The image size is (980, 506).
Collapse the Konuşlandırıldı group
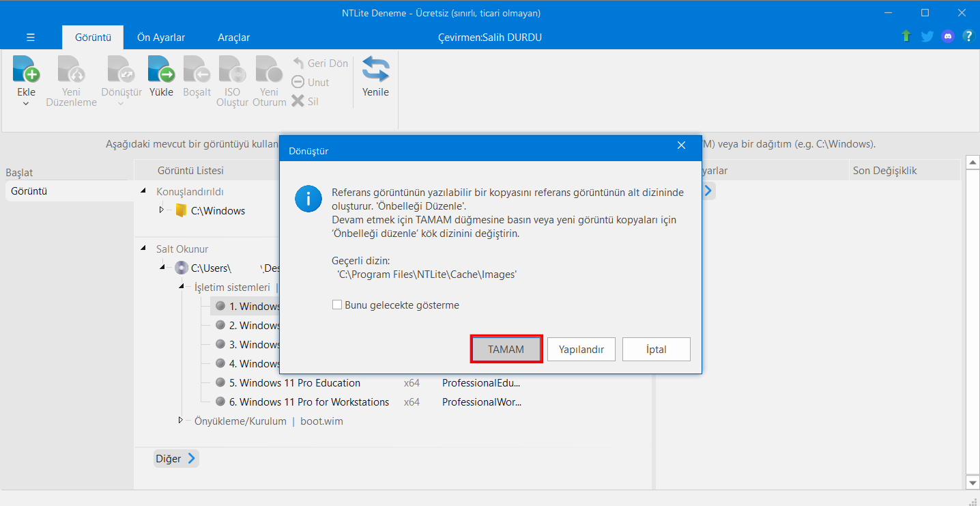click(143, 192)
